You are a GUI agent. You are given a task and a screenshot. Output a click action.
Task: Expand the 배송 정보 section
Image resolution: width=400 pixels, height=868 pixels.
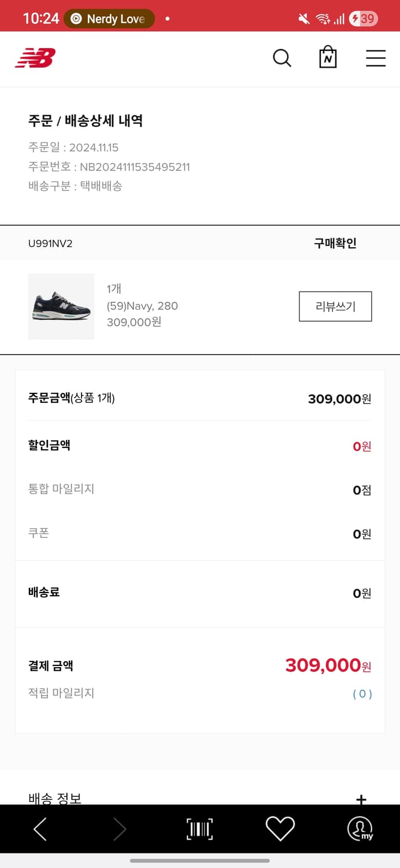pyautogui.click(x=361, y=799)
